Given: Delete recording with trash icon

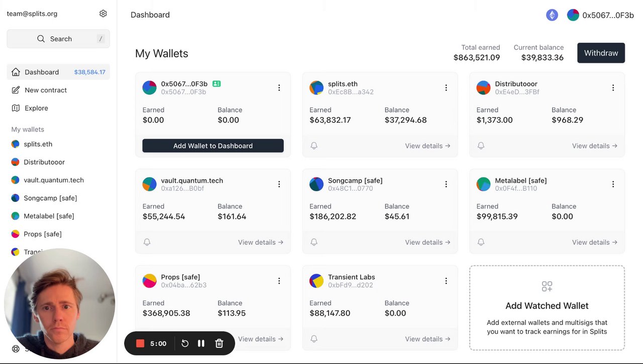Looking at the screenshot, I should 219,343.
